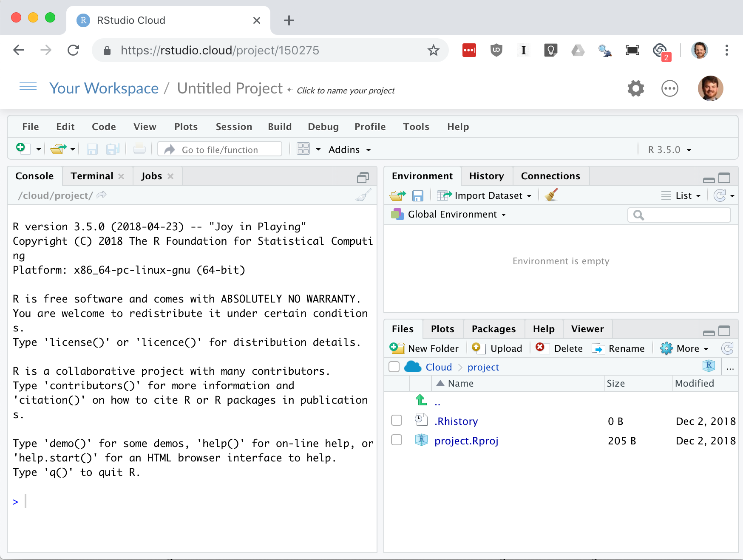Open the Session menu

tap(233, 126)
